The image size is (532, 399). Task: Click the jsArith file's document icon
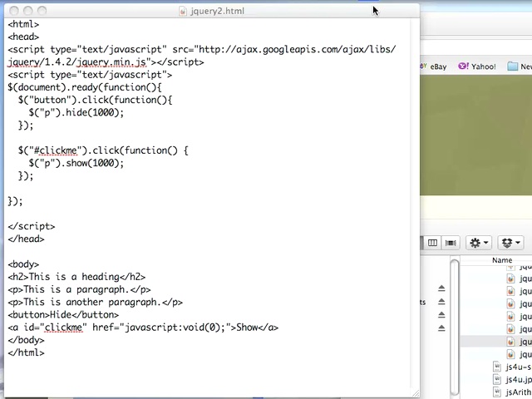point(497,392)
